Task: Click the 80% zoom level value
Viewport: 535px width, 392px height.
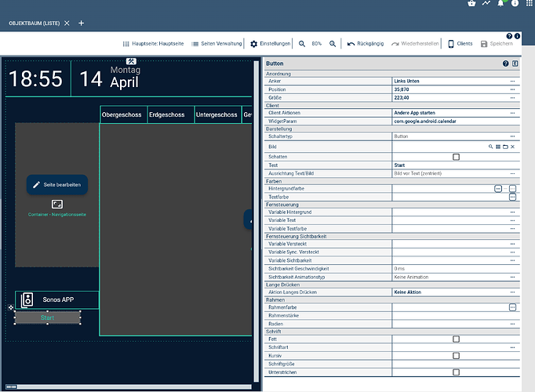Action: click(317, 44)
